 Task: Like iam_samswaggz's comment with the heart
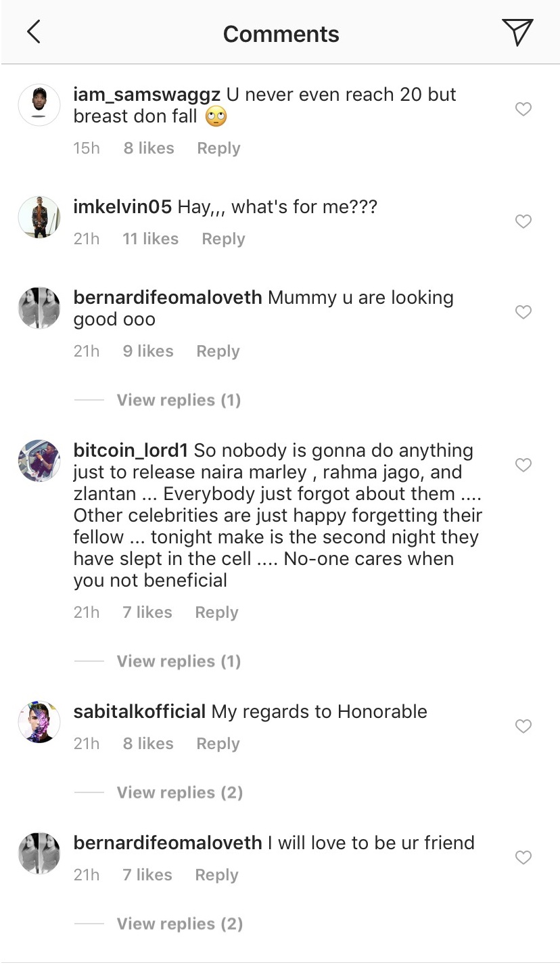523,109
